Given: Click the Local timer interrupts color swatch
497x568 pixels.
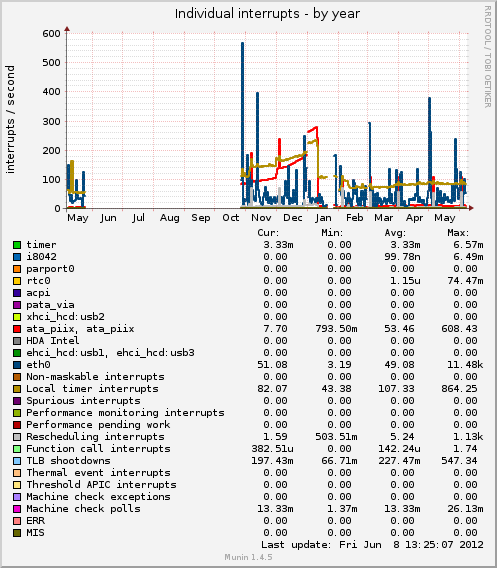Looking at the screenshot, I should click(17, 389).
